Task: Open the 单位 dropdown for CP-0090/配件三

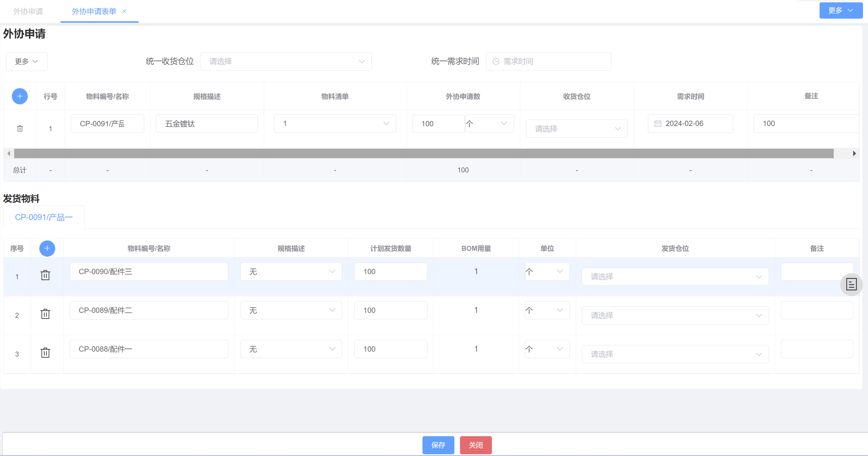Action: point(547,271)
